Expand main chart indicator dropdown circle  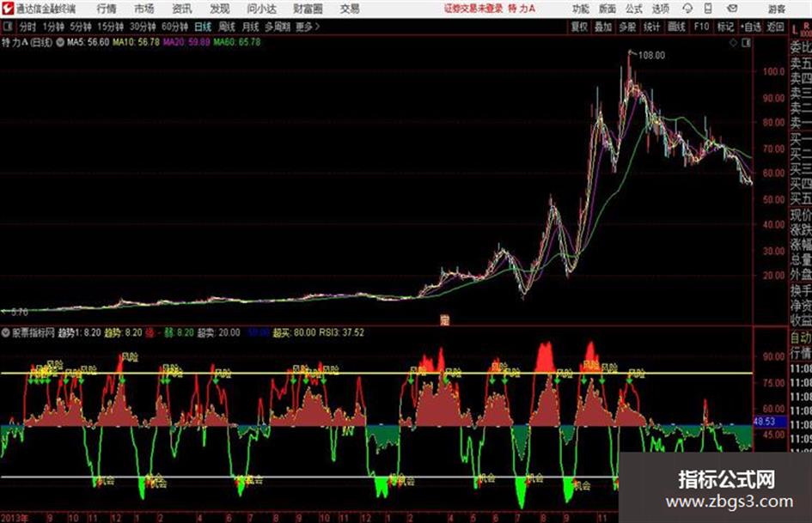coord(60,42)
